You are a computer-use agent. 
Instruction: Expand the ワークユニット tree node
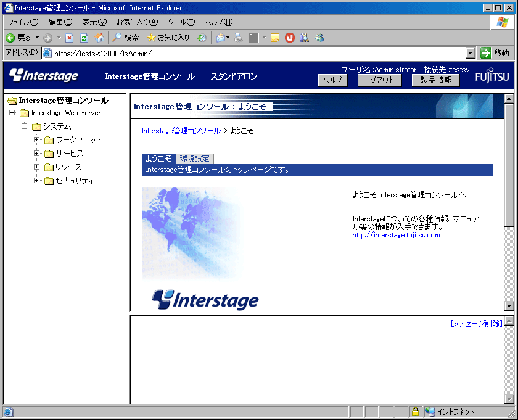click(36, 140)
